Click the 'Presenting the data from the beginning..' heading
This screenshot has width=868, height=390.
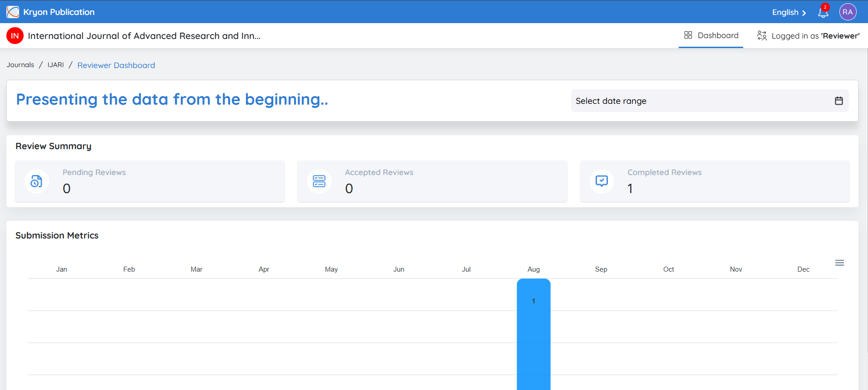(172, 99)
